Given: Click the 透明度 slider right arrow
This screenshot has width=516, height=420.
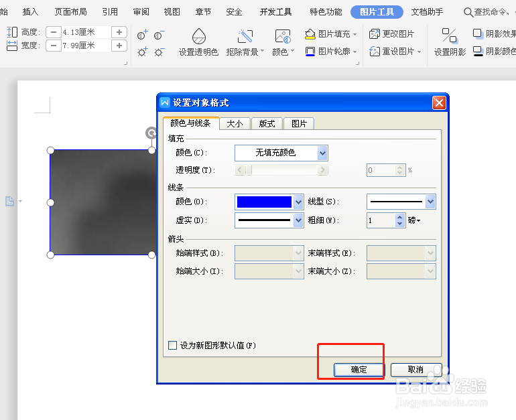Looking at the screenshot, I should [322, 170].
